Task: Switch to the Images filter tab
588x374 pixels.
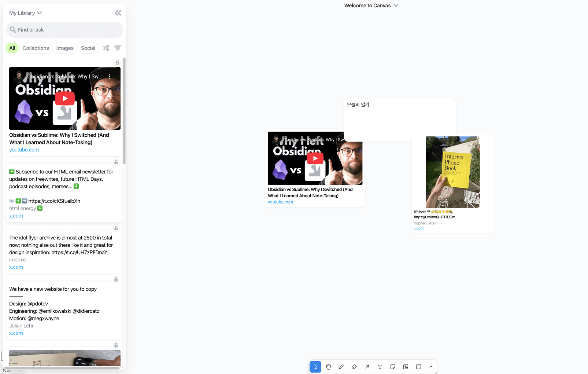Action: click(65, 48)
